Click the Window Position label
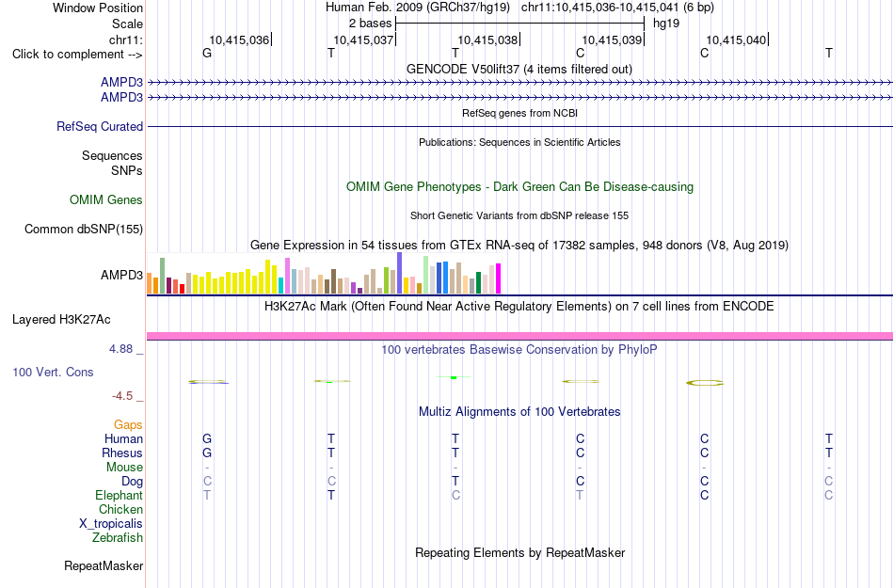 98,8
